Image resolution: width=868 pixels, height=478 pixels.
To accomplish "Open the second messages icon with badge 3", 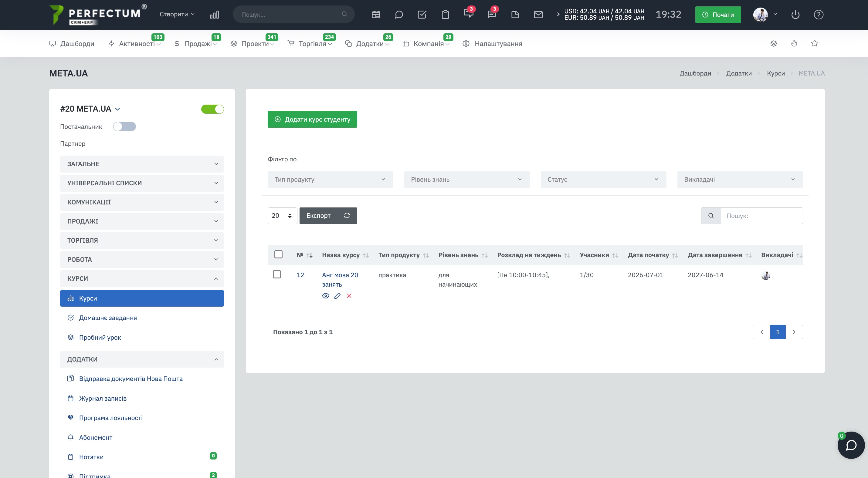I will (x=492, y=14).
